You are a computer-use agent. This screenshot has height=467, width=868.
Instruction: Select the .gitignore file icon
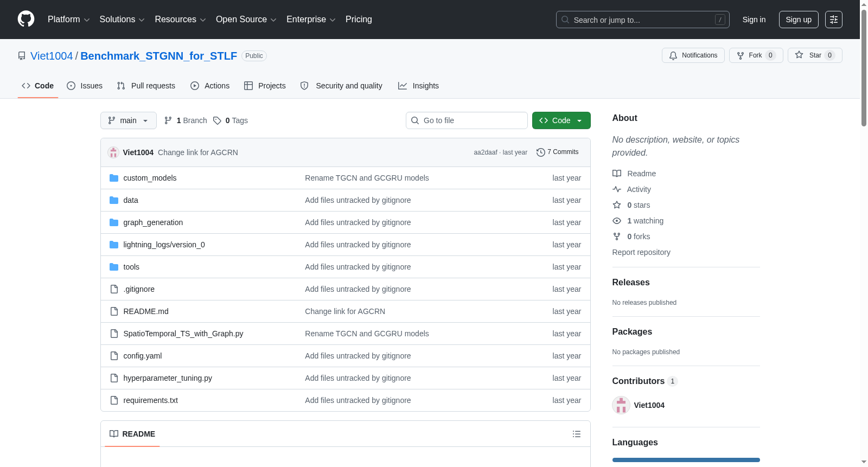click(114, 289)
